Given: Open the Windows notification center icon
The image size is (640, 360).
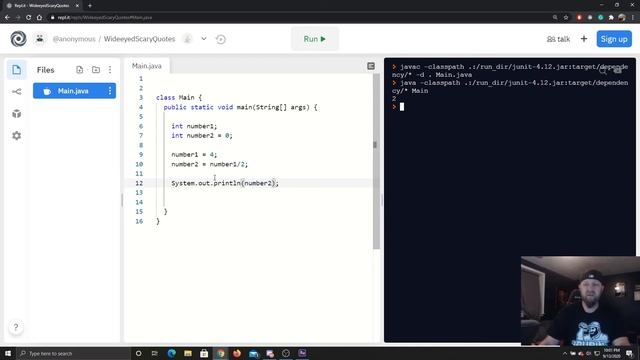Looking at the screenshot, I should 630,353.
